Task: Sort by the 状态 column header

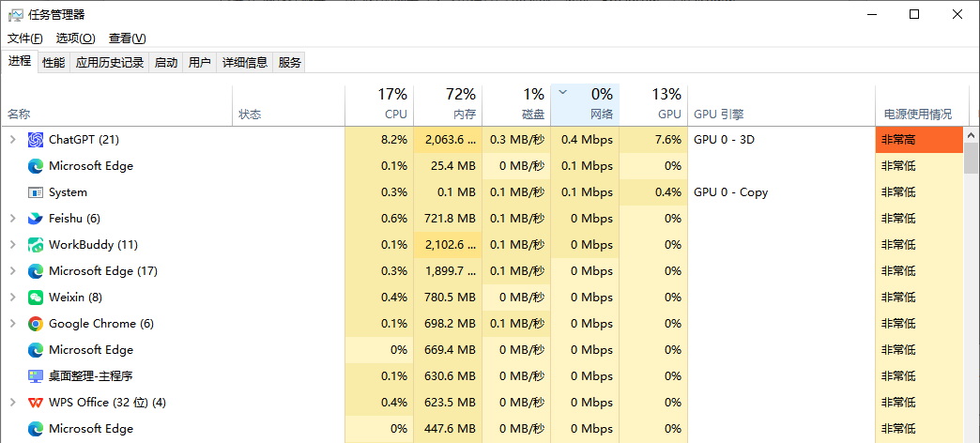Action: (x=289, y=105)
